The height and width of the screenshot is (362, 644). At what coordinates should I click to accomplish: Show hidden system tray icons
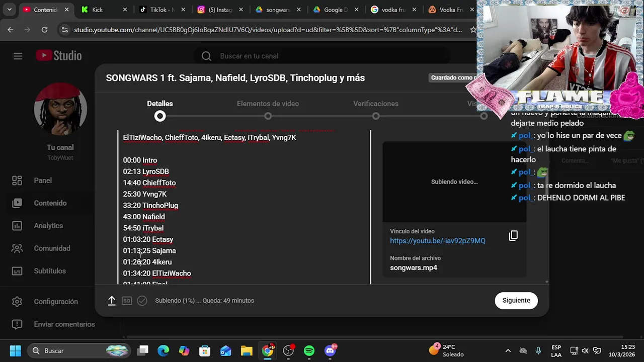[x=508, y=350]
